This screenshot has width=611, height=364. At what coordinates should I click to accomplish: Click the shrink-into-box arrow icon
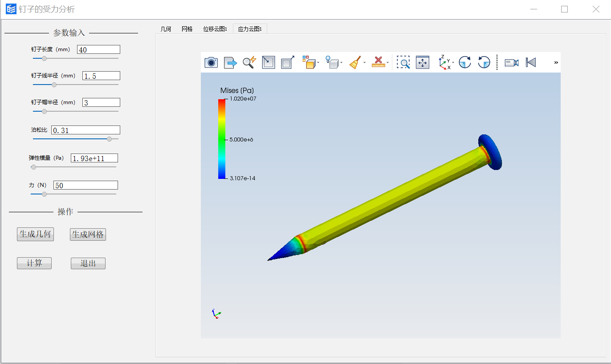click(x=269, y=63)
